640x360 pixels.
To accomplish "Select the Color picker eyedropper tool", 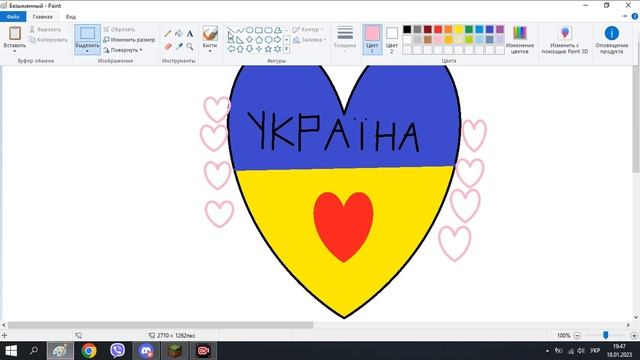I will [179, 47].
